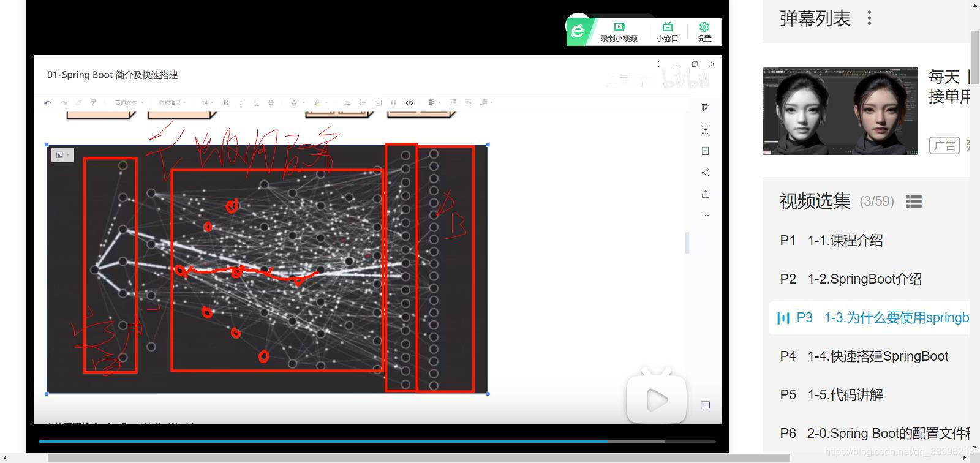Apply the red font color
Image resolution: width=980 pixels, height=463 pixels.
[293, 103]
